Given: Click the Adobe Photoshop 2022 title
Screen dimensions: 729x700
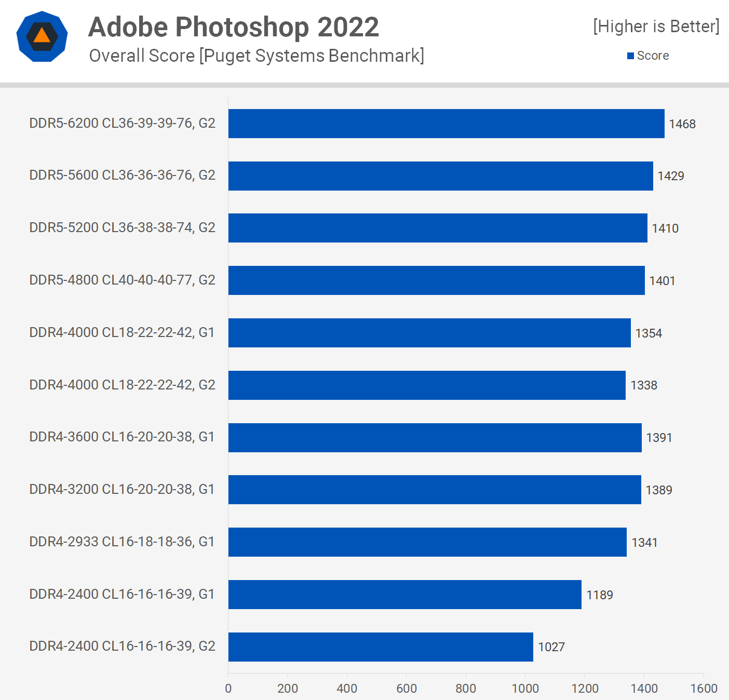Looking at the screenshot, I should (x=234, y=27).
